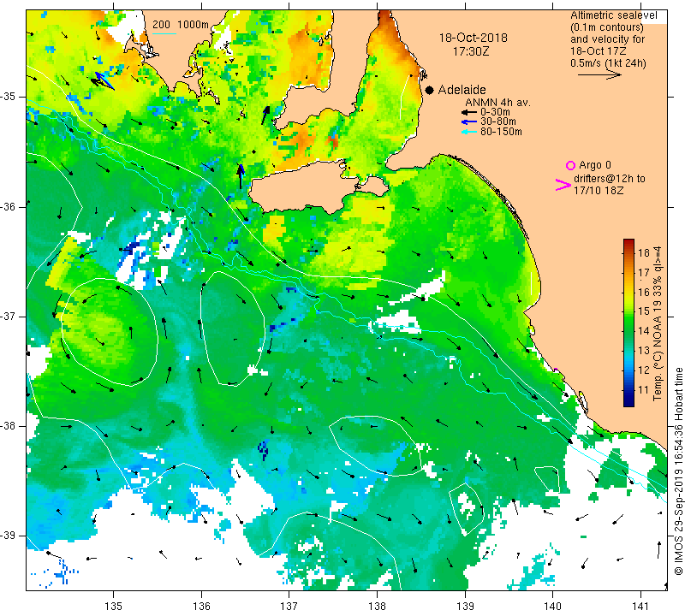Click the black Adelaide city dot marker
The width and height of the screenshot is (685, 616).
[430, 90]
